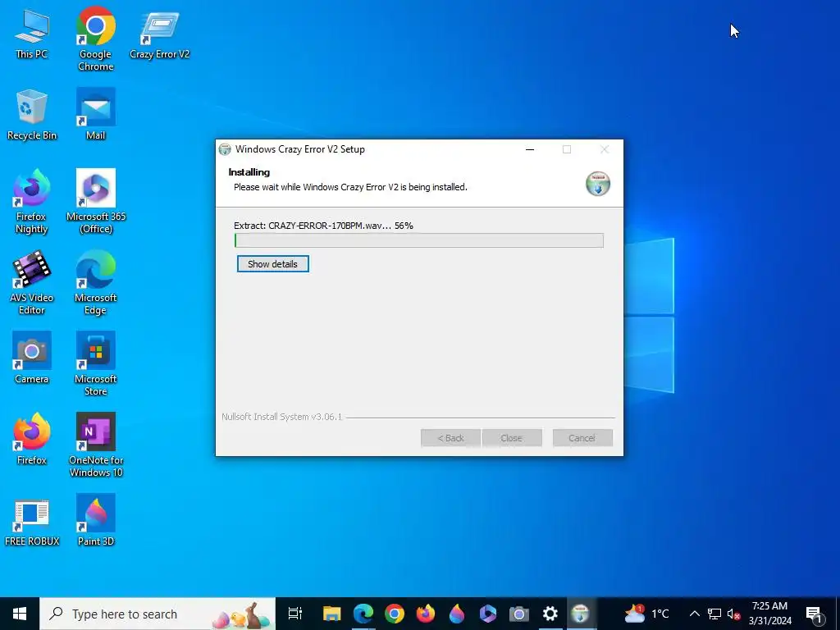
Task: Click Extract: CRAZY-ERROR-170BPM.wav status text
Action: pos(323,226)
